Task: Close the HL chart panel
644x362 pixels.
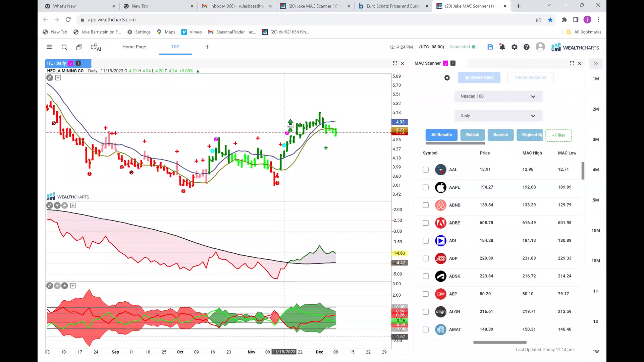Action: tap(402, 63)
